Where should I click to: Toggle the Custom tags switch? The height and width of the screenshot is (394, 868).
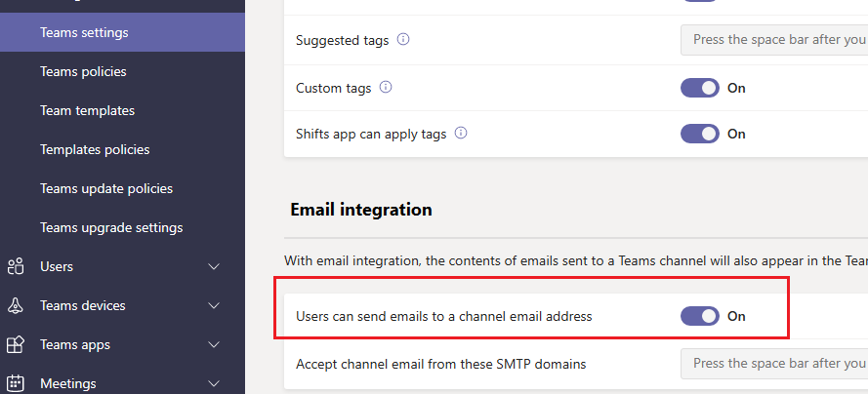(700, 88)
